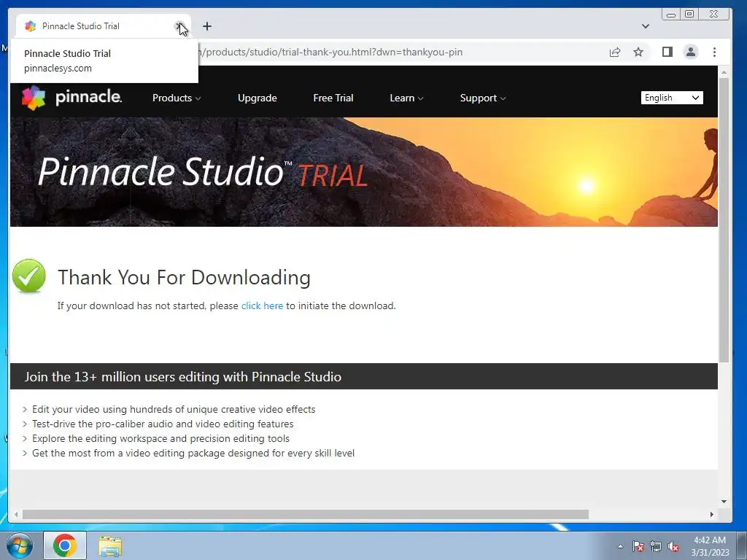Click 'Edit your video using hundreds' line

174,410
